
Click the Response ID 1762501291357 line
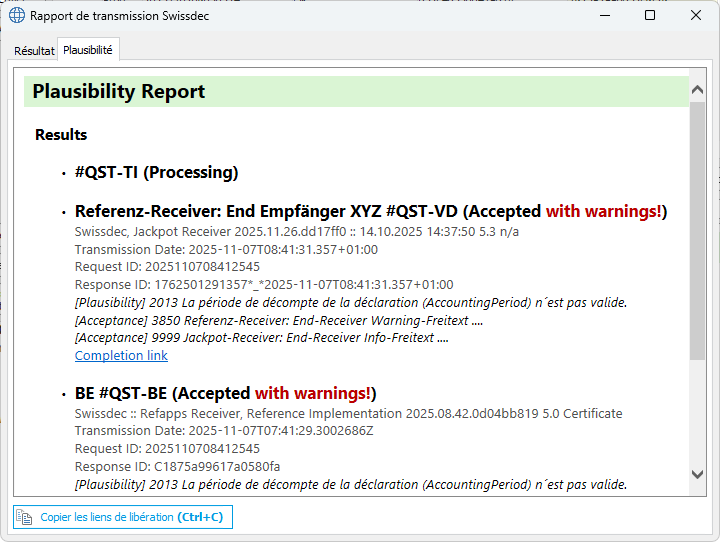(x=263, y=285)
